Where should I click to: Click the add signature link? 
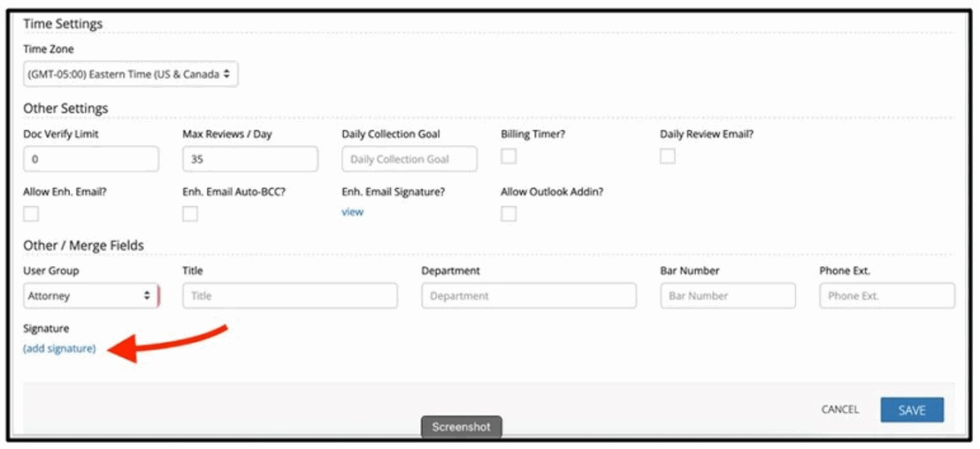pyautogui.click(x=59, y=349)
